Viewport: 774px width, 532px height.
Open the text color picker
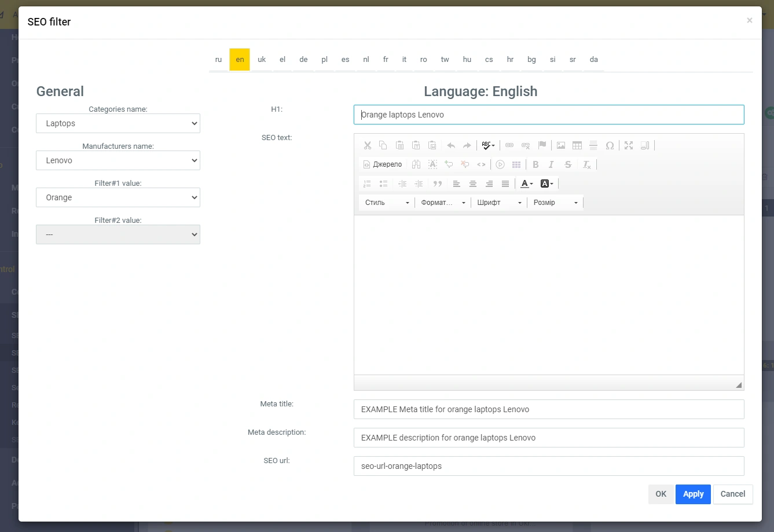(x=526, y=184)
